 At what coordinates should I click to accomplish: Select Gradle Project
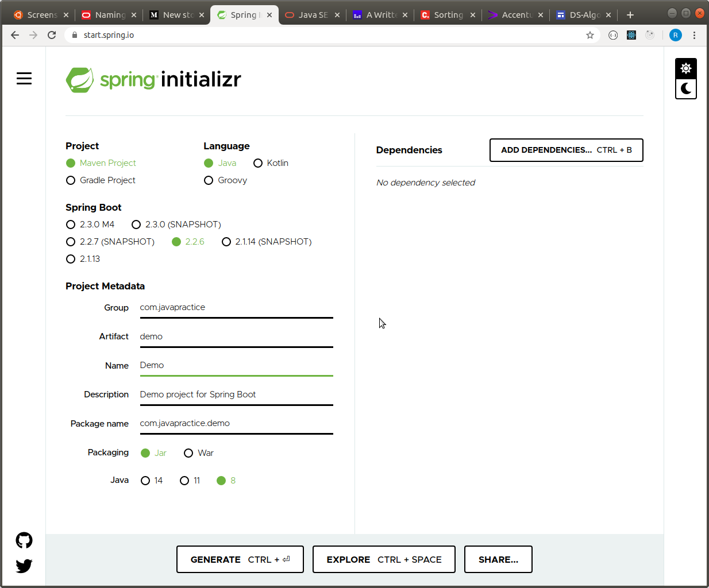(x=70, y=180)
